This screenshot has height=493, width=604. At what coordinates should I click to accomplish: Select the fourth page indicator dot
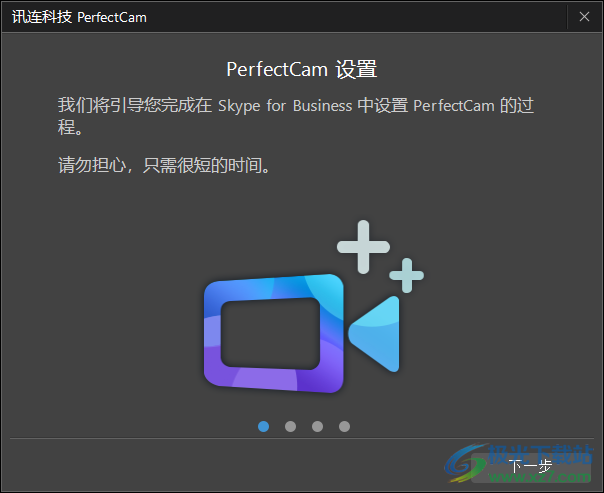tap(344, 426)
